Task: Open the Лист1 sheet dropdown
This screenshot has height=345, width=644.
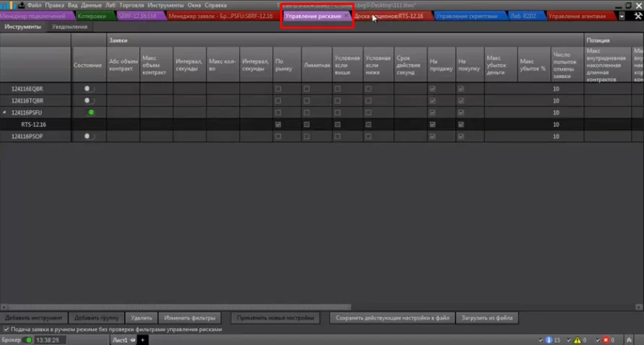Action: point(133,340)
